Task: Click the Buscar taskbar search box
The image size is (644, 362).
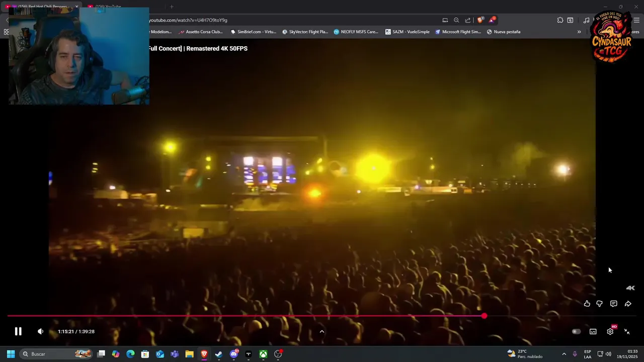Action: 56,354
